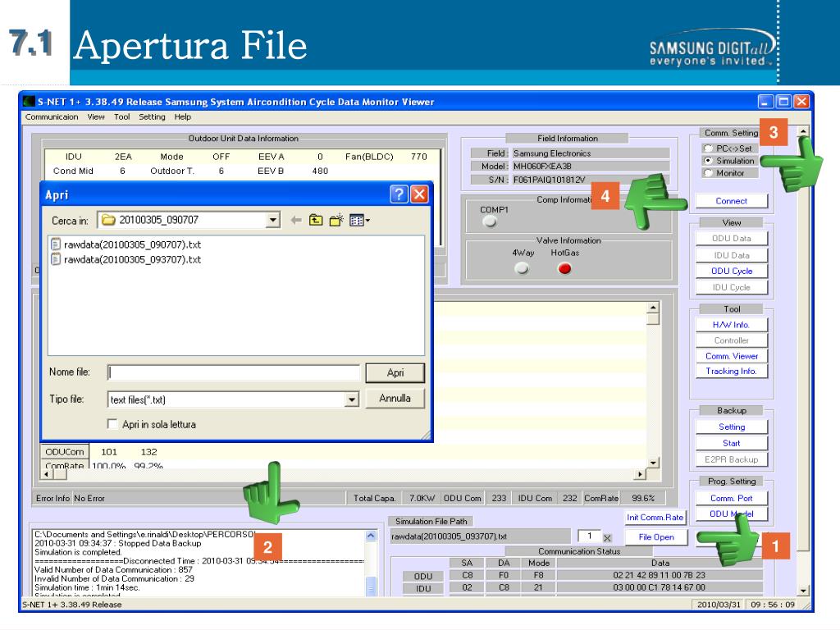Click the simulation count field showing 1

(589, 536)
